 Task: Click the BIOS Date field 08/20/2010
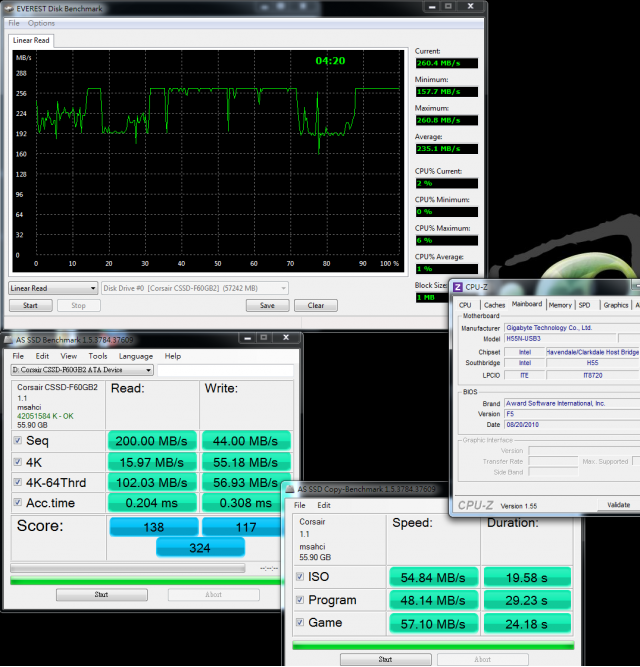click(572, 424)
